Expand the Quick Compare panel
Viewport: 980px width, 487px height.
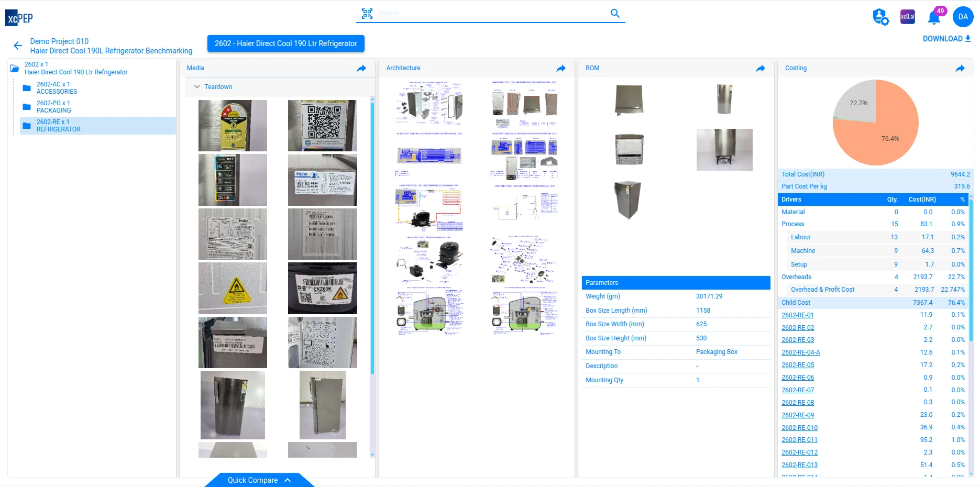coord(259,480)
